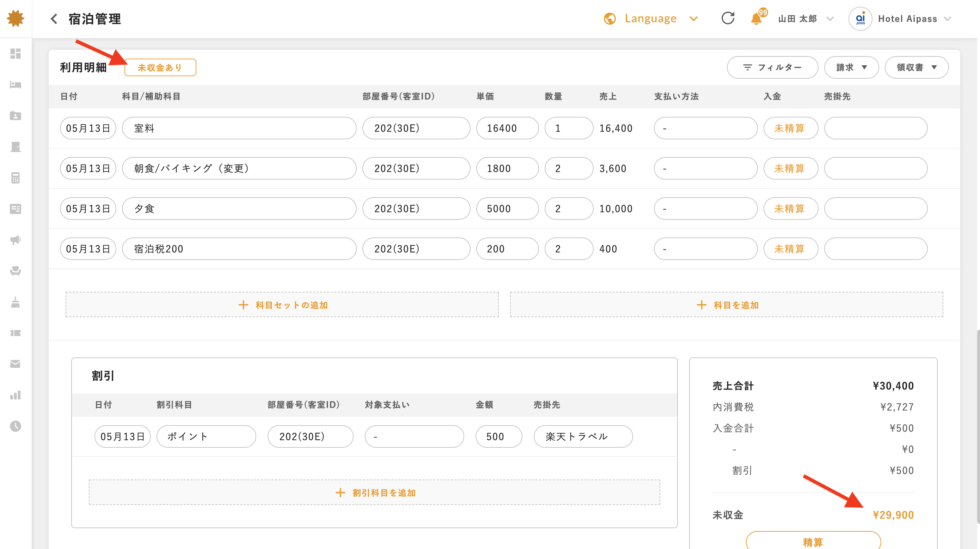Open payment method dropdown for 室料 row
This screenshot has height=549, width=980.
coord(706,128)
